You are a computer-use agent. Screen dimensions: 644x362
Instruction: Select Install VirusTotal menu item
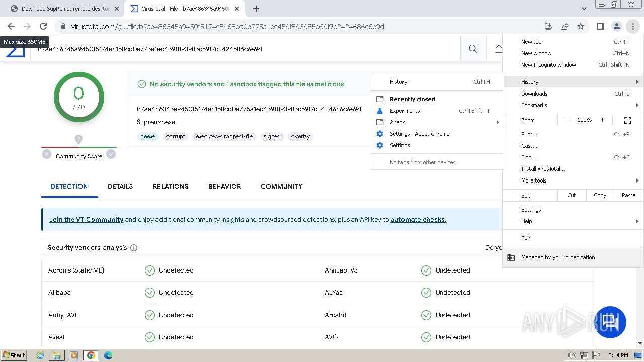(573, 169)
